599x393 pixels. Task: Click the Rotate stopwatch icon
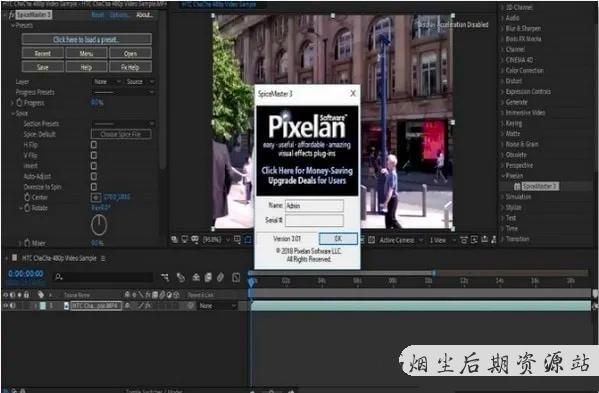click(27, 208)
